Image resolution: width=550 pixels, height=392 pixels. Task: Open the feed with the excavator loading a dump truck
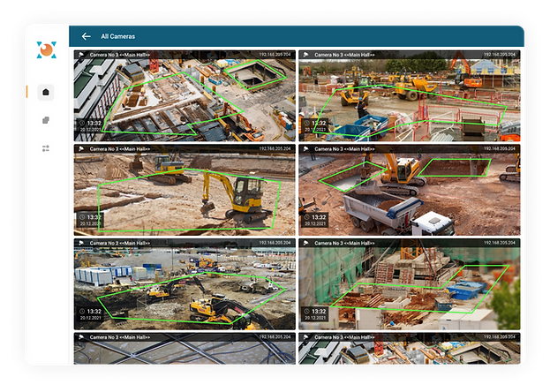click(x=409, y=192)
